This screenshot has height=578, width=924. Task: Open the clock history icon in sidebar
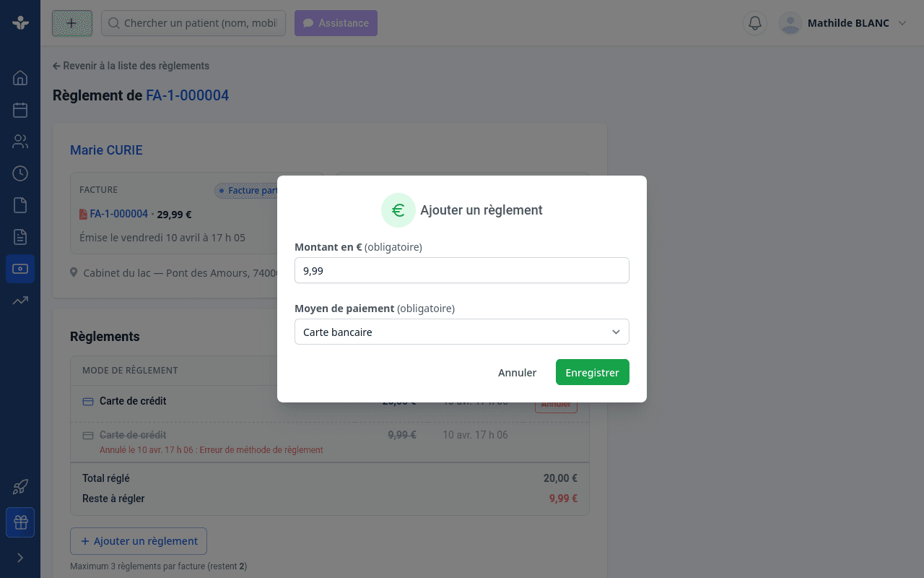tap(20, 173)
